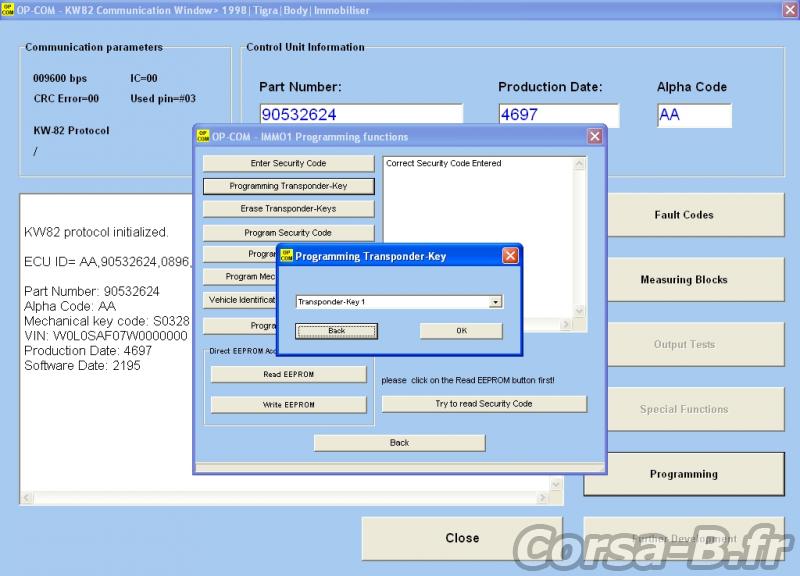Viewport: 800px width, 576px height.
Task: Click Erase Transponder-Keys button
Action: point(288,209)
